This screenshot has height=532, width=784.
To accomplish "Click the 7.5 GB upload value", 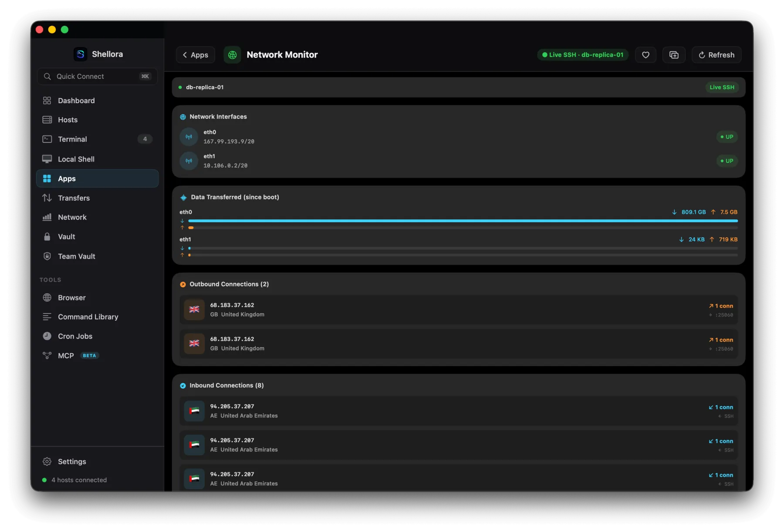I will pyautogui.click(x=729, y=212).
